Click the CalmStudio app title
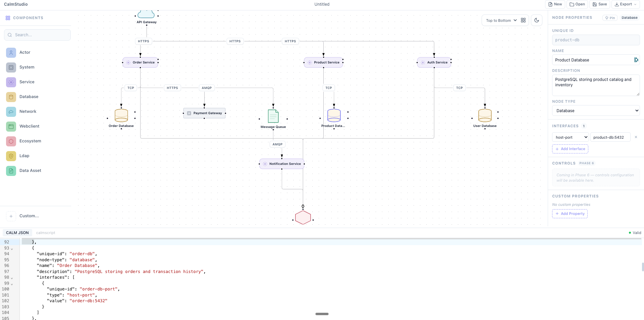 16,4
